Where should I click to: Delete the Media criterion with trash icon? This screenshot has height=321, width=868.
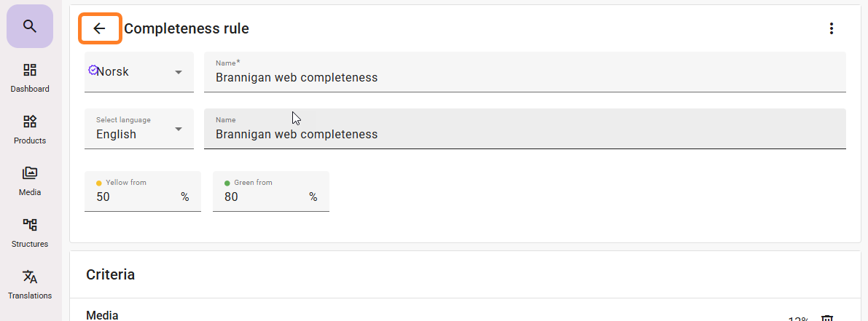(x=827, y=319)
